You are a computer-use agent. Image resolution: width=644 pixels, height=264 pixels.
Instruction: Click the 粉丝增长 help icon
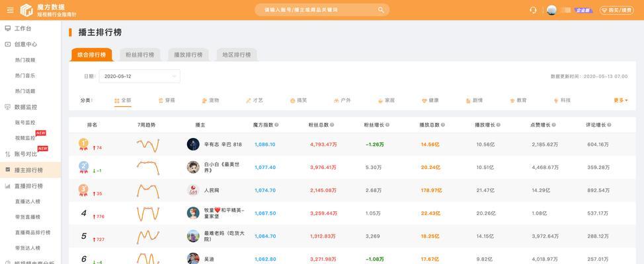387,125
